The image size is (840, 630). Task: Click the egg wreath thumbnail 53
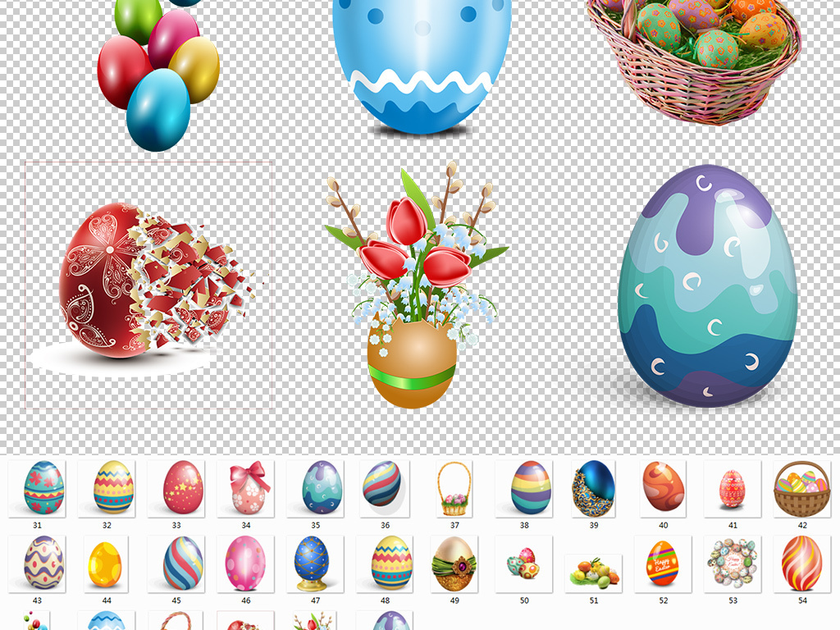(x=733, y=564)
